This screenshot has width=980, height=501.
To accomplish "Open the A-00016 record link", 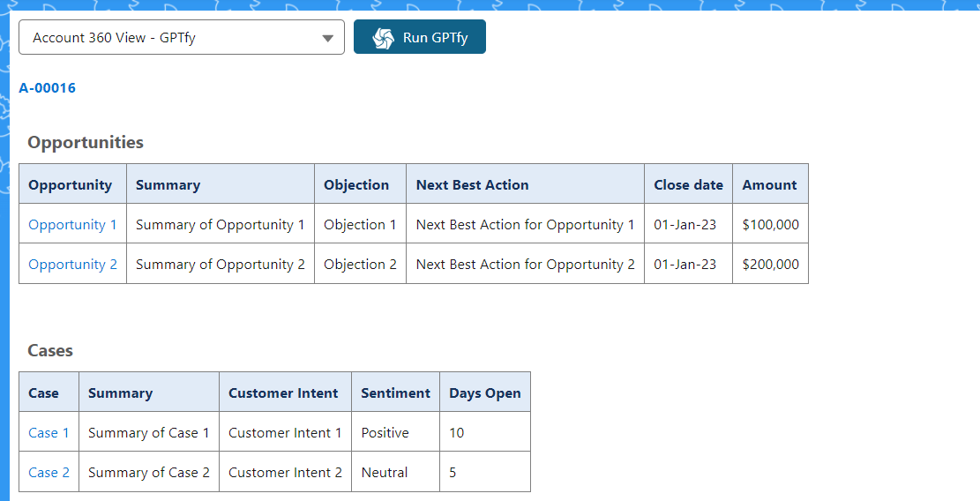I will (x=47, y=88).
